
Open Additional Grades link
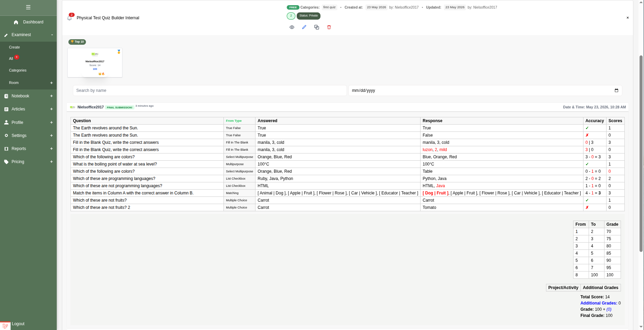point(599,303)
